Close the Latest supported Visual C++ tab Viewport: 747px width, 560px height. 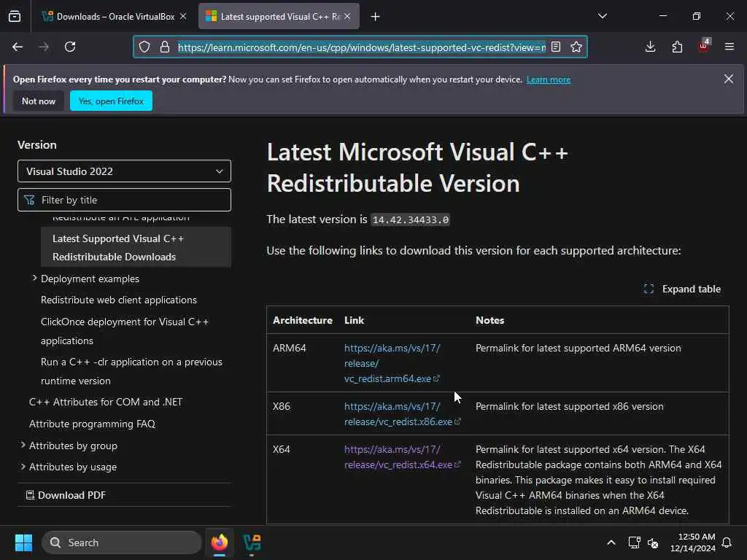347,16
